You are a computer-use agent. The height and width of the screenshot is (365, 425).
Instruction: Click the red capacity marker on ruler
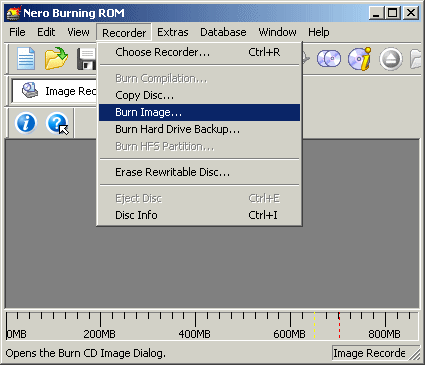coord(339,325)
